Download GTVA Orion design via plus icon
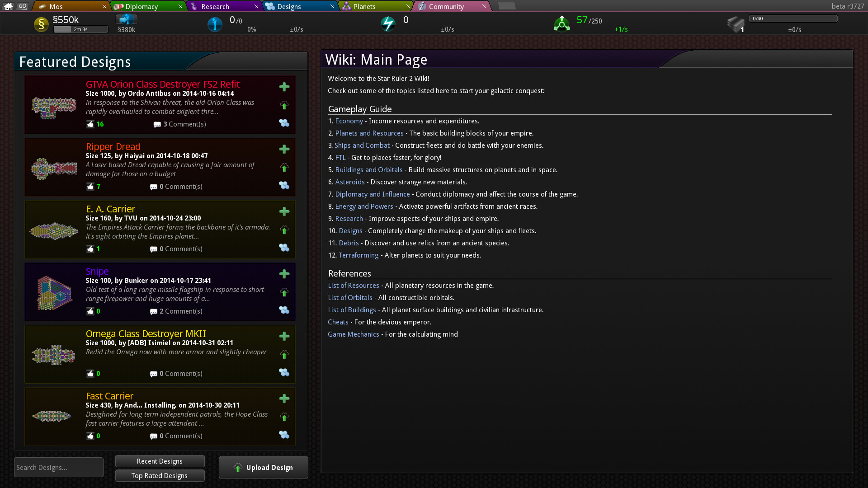Screen dimensions: 868x488 click(x=284, y=87)
